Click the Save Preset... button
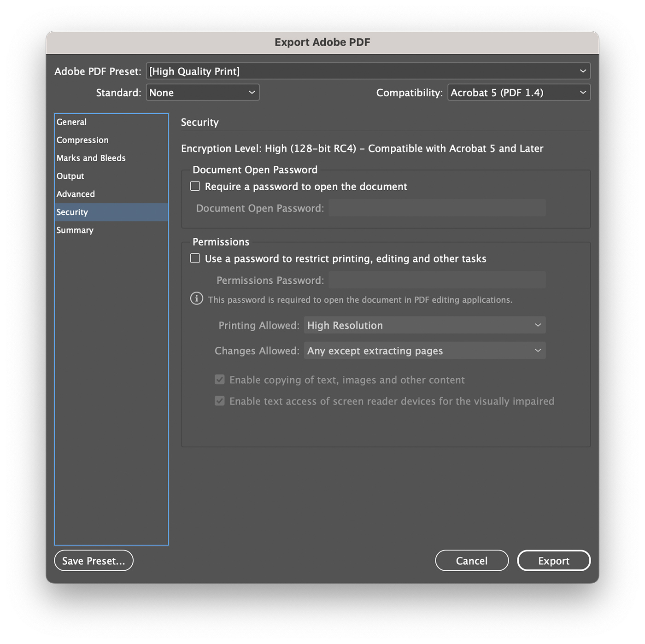Image resolution: width=645 pixels, height=644 pixels. coord(94,561)
